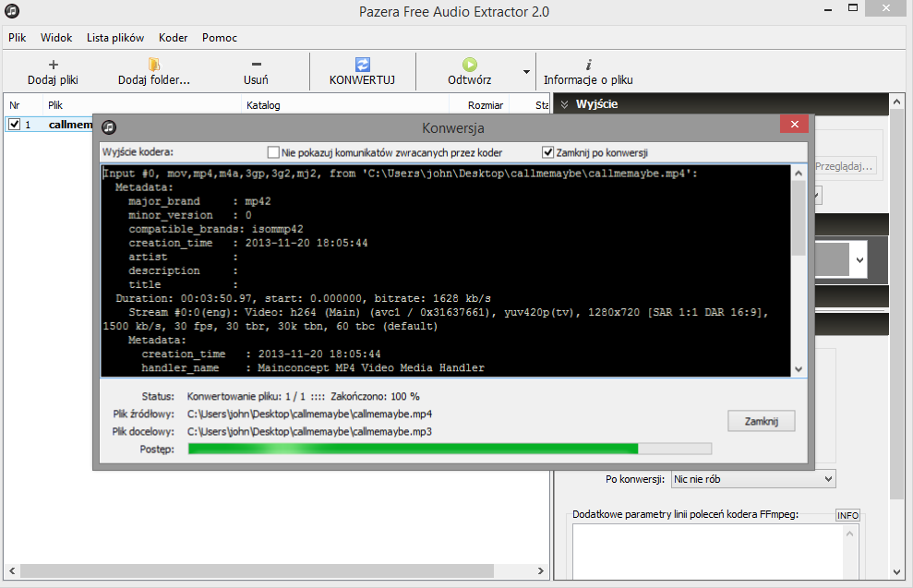
Task: Click the right panel scroll down arrow
Action: [x=897, y=571]
